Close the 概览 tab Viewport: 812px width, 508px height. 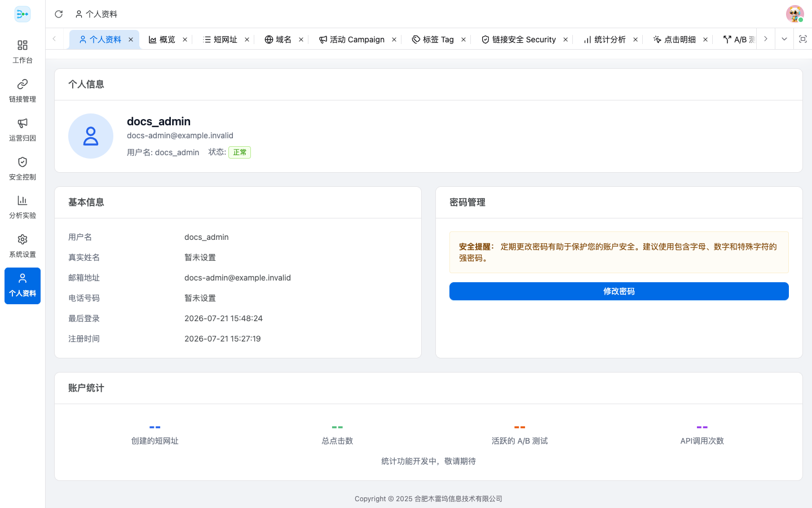185,40
